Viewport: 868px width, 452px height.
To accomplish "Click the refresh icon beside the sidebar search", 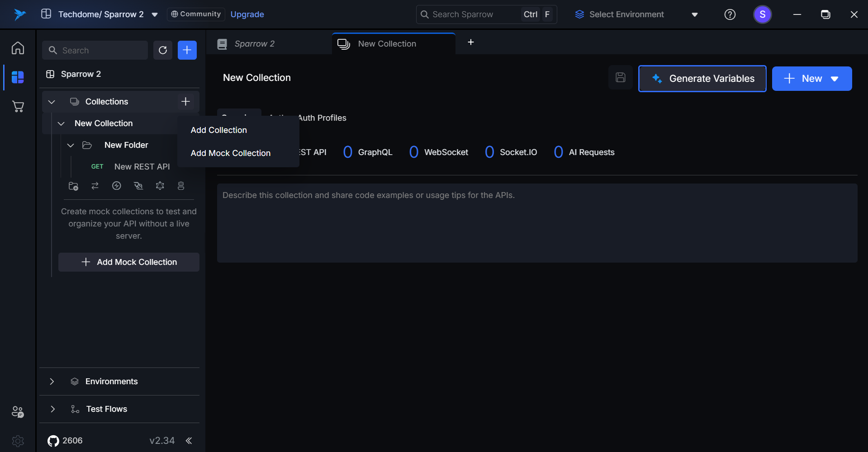I will click(x=163, y=50).
